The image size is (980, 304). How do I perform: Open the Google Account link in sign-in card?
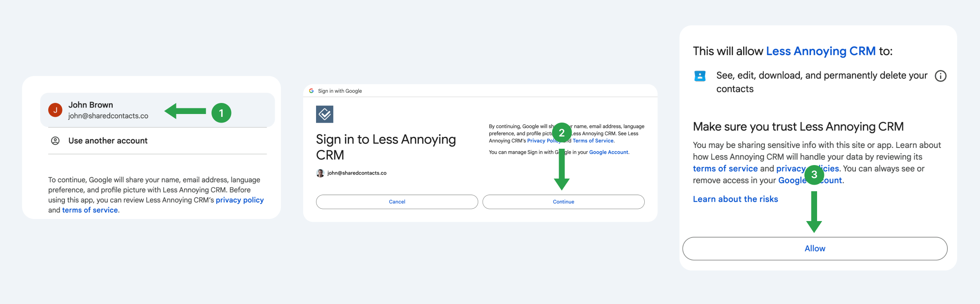click(x=608, y=152)
